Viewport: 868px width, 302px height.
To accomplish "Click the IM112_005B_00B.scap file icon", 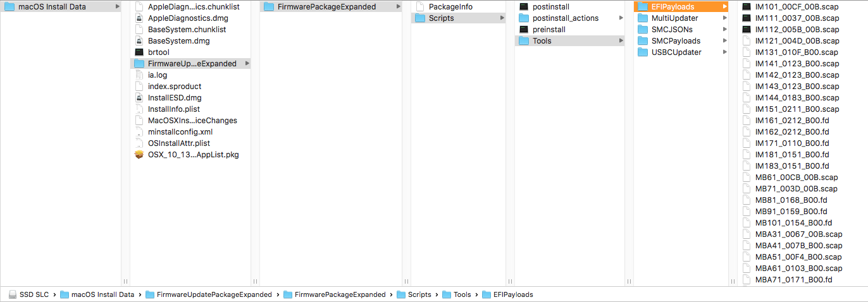I will (x=747, y=30).
